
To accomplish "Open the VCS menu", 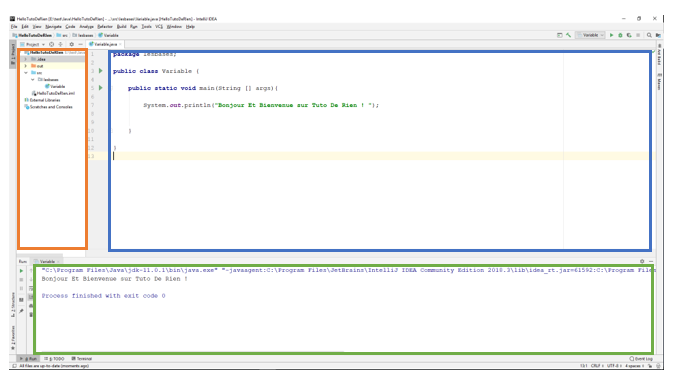I will 159,27.
